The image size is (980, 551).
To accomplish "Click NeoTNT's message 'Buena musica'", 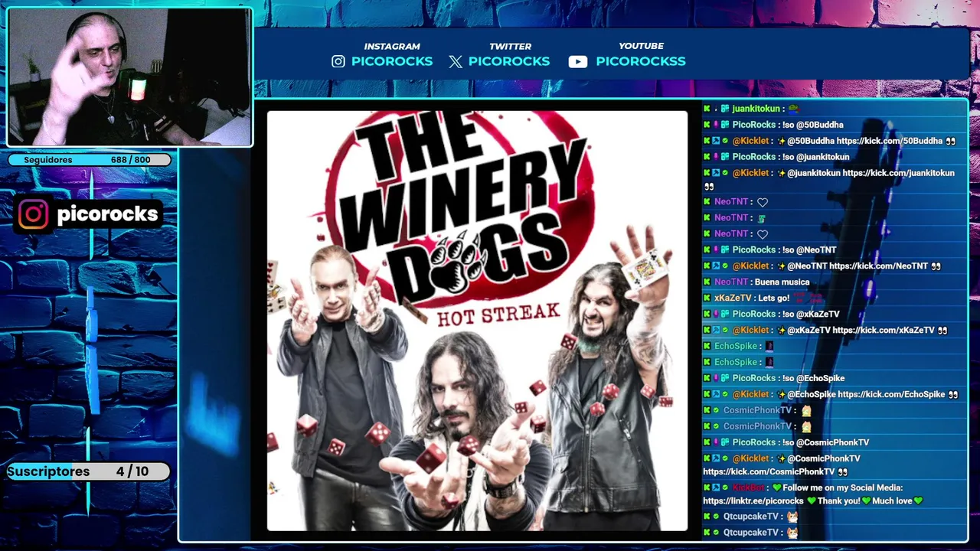I will 782,282.
